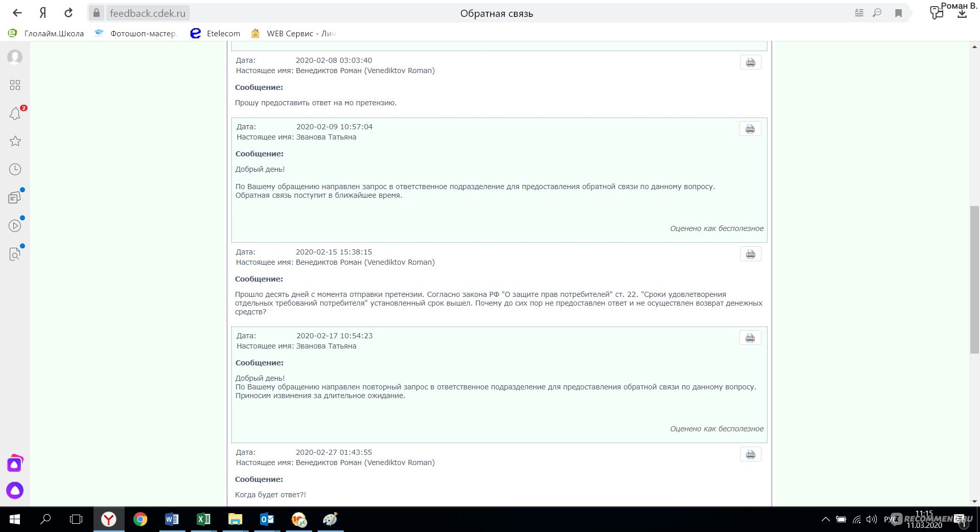Click the scrollbar down arrow

pyautogui.click(x=974, y=502)
